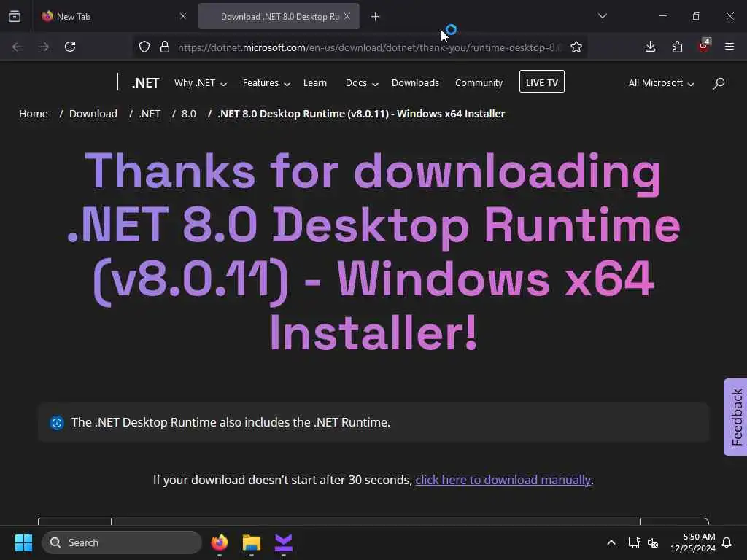Click the info icon in the notice

pyautogui.click(x=57, y=422)
